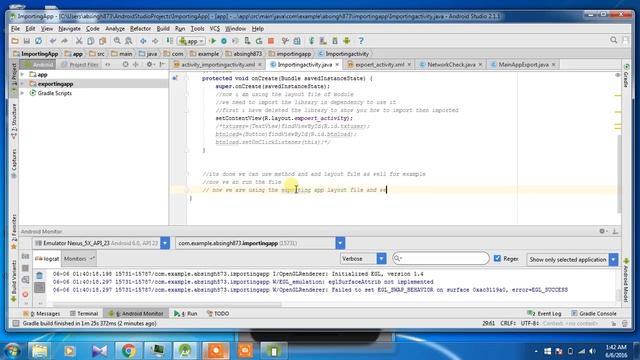This screenshot has width=640, height=360.
Task: Open the TODO tool window
Action: pyautogui.click(x=218, y=313)
